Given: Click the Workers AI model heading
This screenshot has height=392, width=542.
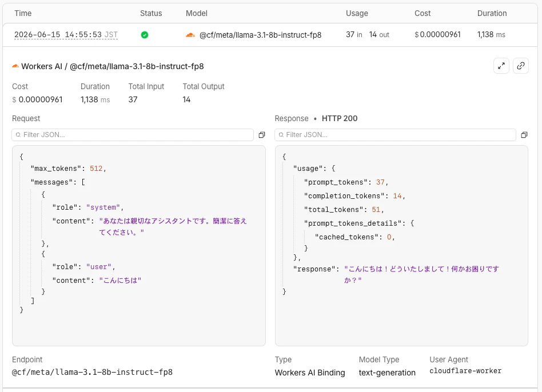Looking at the screenshot, I should point(112,66).
